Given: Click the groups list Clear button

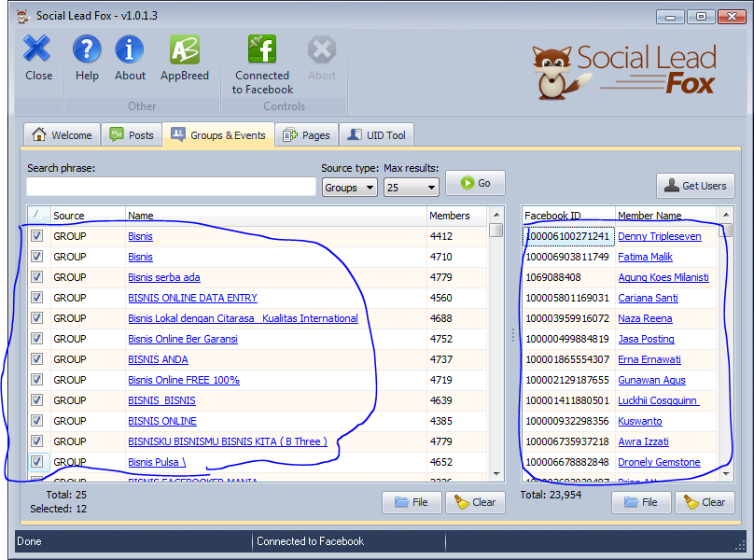Looking at the screenshot, I should [475, 502].
